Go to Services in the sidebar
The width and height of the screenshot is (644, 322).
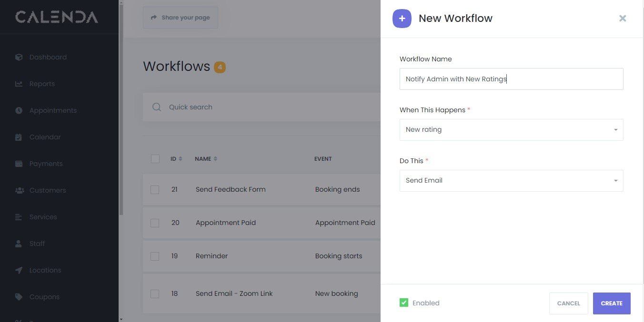click(43, 217)
